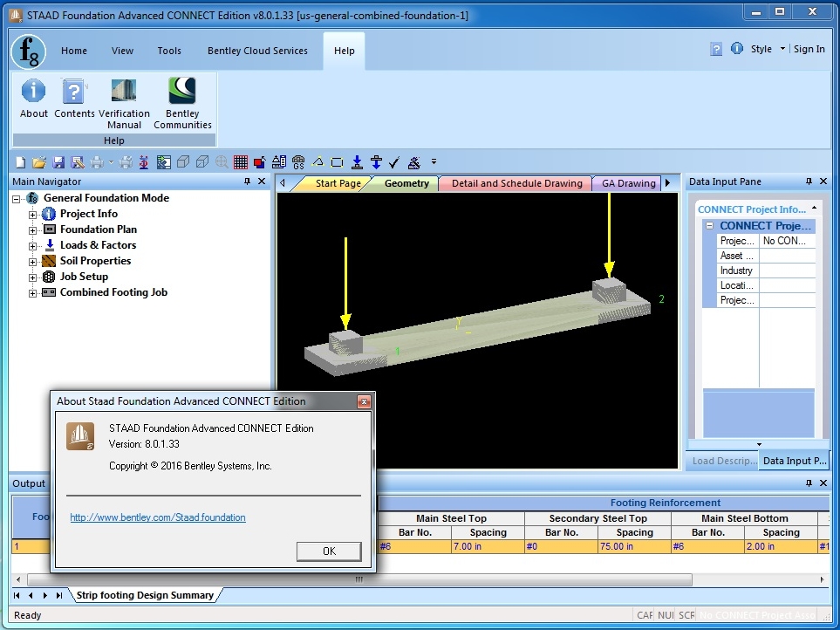This screenshot has height=630, width=840.
Task: Click the first 3D cube toolbar icon
Action: [183, 161]
